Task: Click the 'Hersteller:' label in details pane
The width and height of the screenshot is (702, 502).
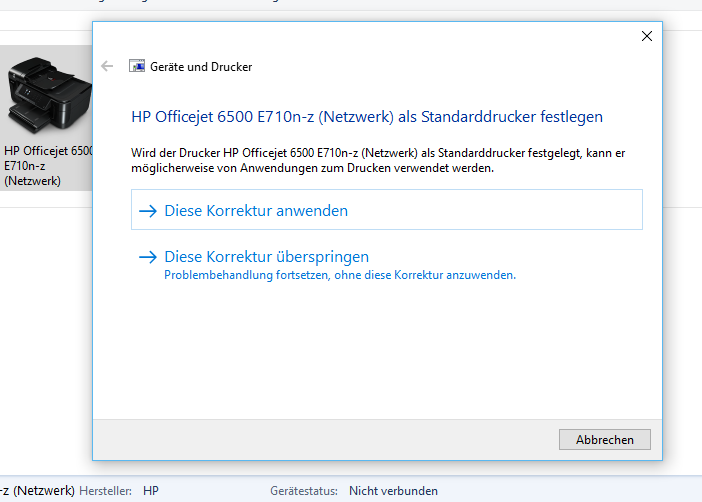Action: 106,491
